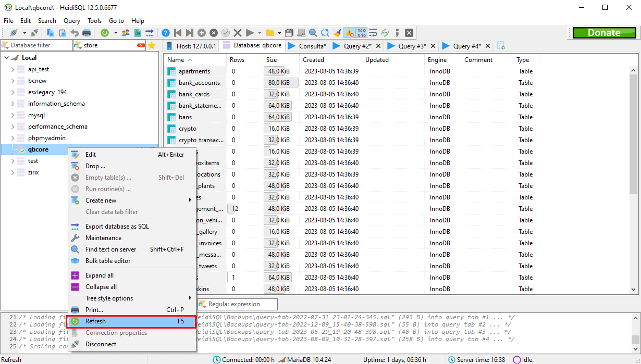Clear the table filter with red X icon
Screen dimensions: 641x364
tap(141, 45)
